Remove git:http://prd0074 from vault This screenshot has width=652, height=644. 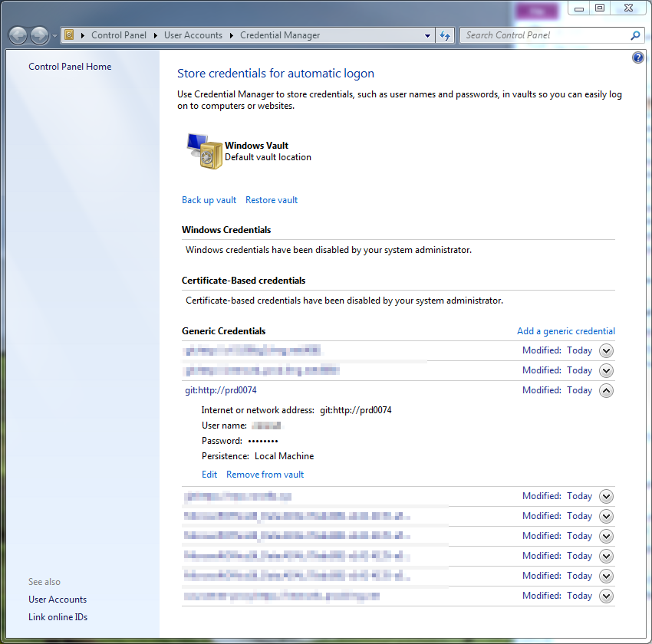(265, 475)
